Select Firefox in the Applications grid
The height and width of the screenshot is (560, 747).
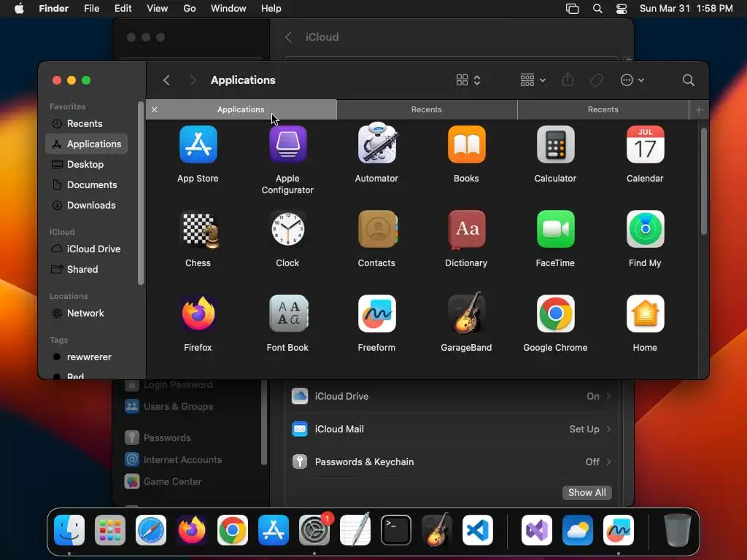pyautogui.click(x=198, y=314)
